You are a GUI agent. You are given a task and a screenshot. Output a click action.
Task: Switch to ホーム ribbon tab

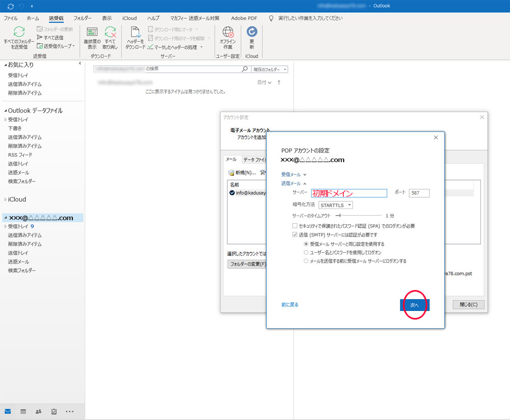(x=33, y=18)
